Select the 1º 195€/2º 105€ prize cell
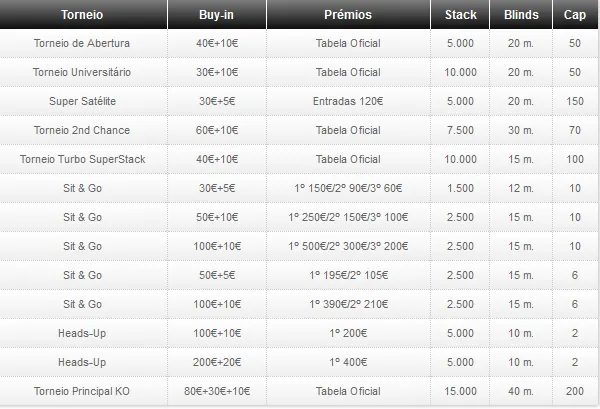 348,275
